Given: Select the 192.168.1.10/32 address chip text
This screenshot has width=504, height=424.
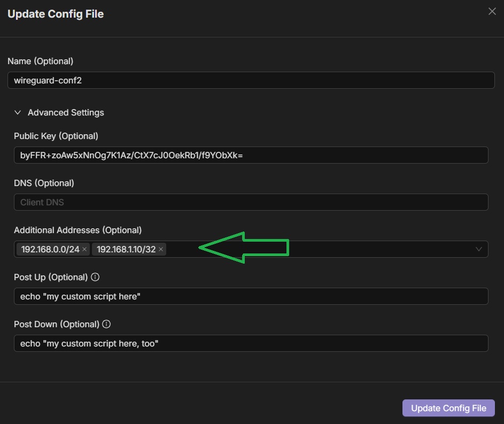Looking at the screenshot, I should pyautogui.click(x=126, y=249).
